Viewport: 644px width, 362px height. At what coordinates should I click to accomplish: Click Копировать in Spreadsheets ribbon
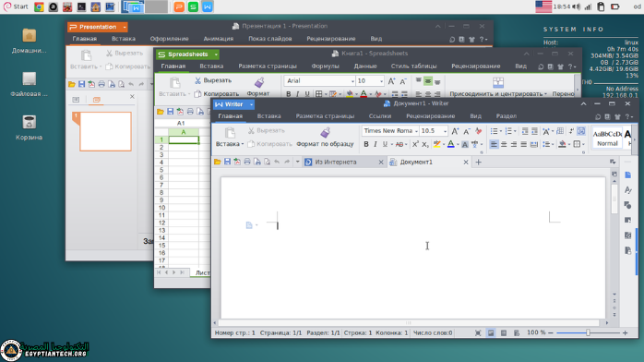click(x=217, y=93)
